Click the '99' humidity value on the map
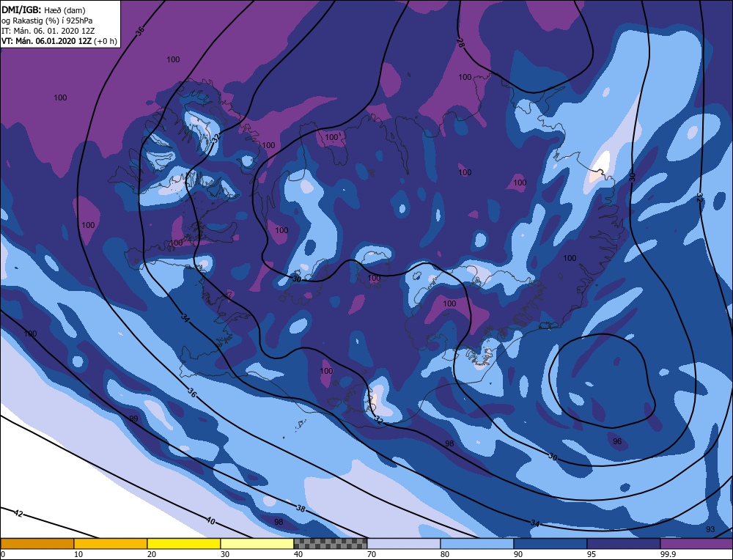Screen dimensions: 733x560 [133, 419]
